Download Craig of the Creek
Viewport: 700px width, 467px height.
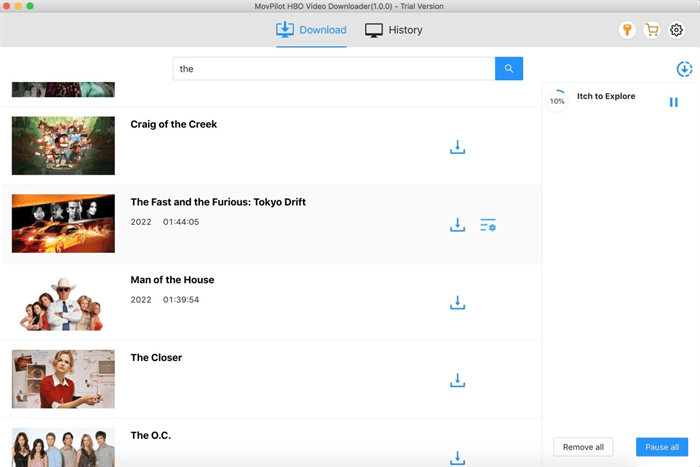click(x=457, y=147)
